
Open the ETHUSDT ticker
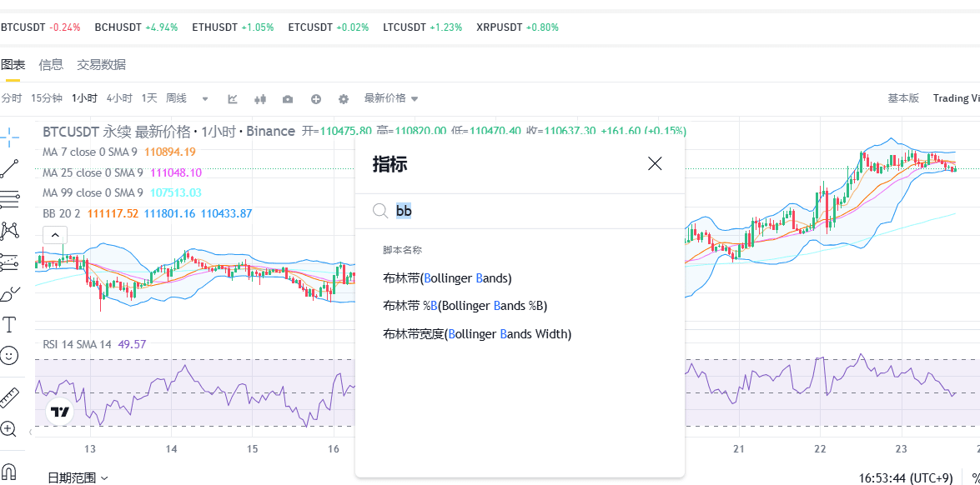(233, 27)
